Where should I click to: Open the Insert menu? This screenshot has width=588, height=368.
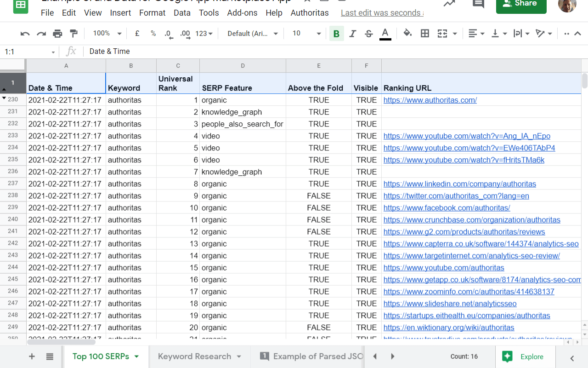(120, 13)
